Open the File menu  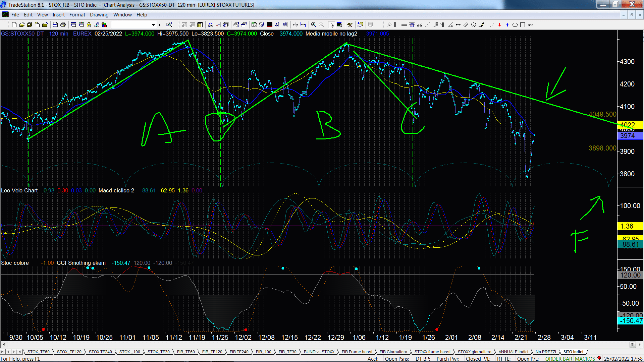(15, 15)
